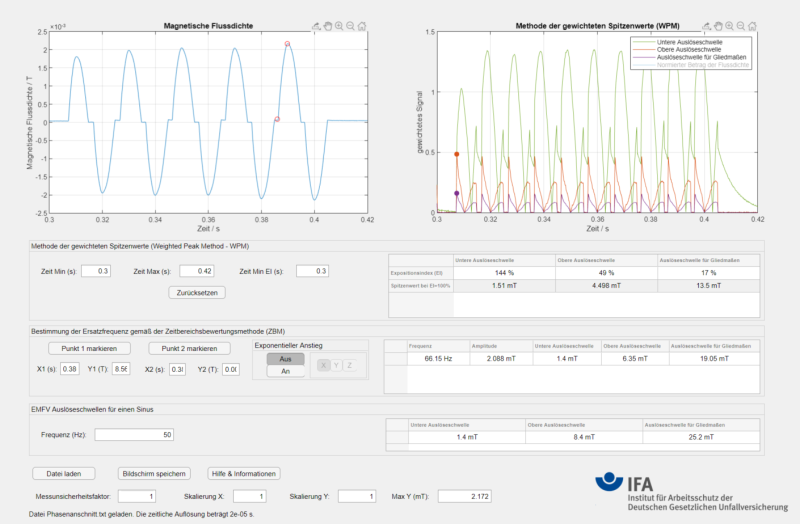Click zoom-in icon on the Magnetische Flussdichte plot
Viewport: 800px width, 524px height.
pyautogui.click(x=338, y=25)
